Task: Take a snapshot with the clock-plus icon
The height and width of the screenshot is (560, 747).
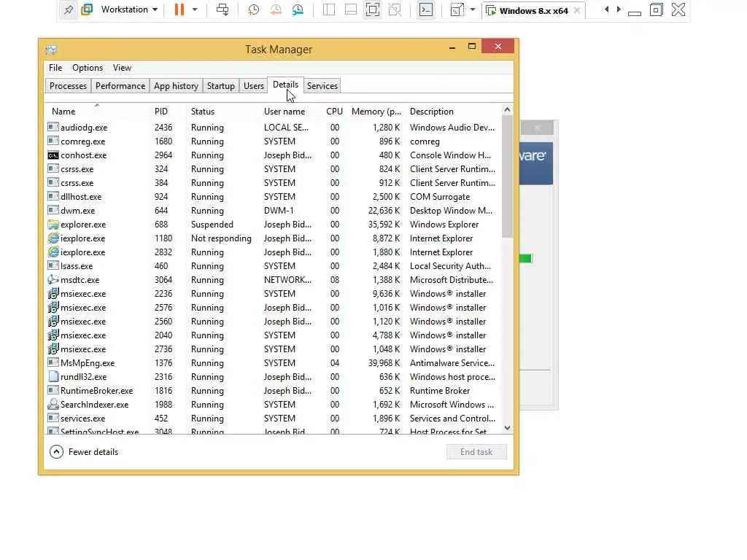Action: click(253, 9)
